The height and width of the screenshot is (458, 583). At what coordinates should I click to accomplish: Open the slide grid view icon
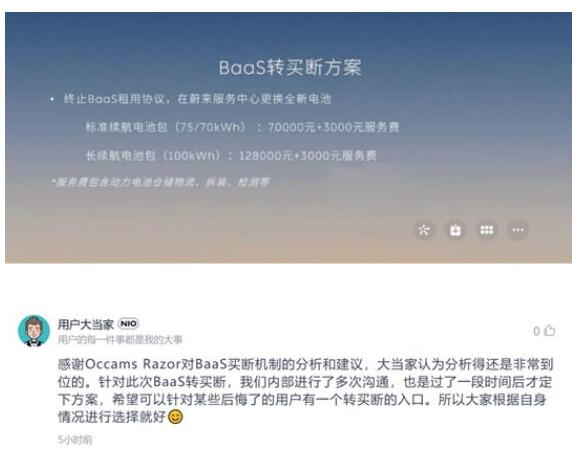point(487,230)
